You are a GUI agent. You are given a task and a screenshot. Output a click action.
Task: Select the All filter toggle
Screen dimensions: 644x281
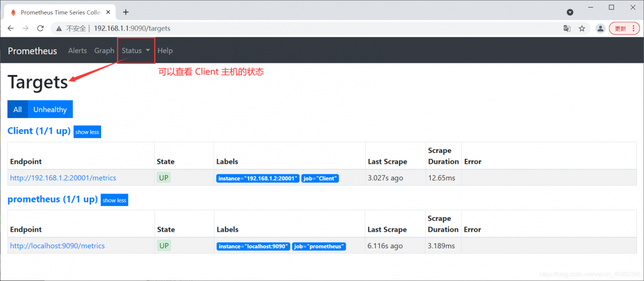(x=18, y=109)
